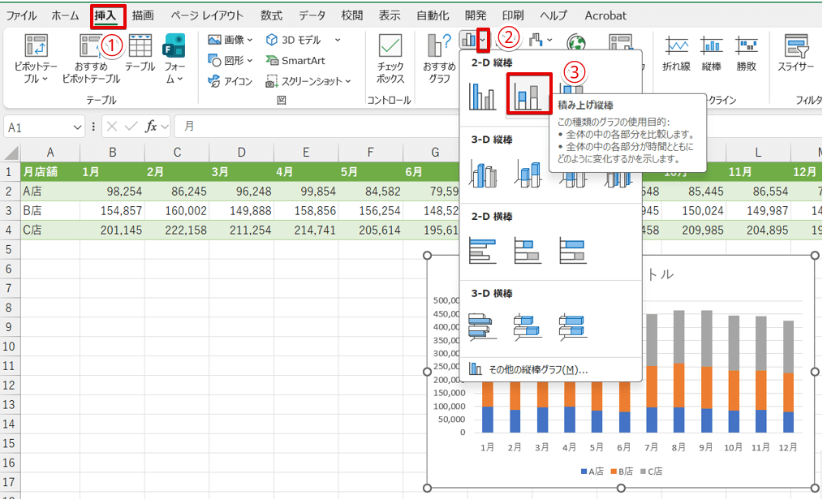
Task: Click the おすすめグラフ button
Action: (x=438, y=57)
